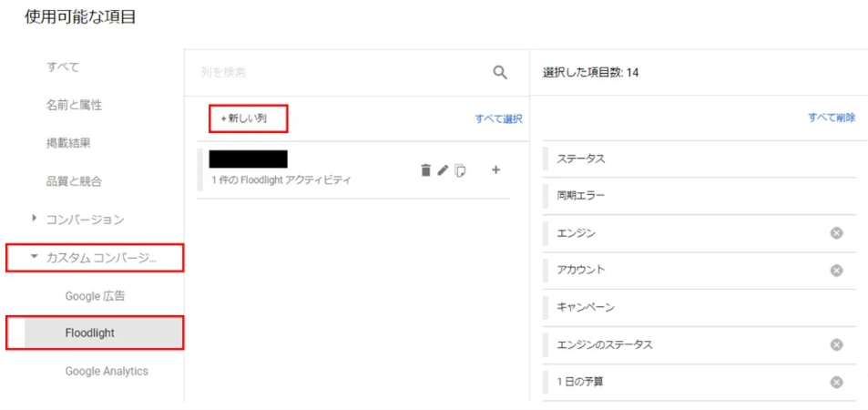Viewport: 868px width, 410px height.
Task: Open the 品質と競合 category
Action: tap(74, 181)
